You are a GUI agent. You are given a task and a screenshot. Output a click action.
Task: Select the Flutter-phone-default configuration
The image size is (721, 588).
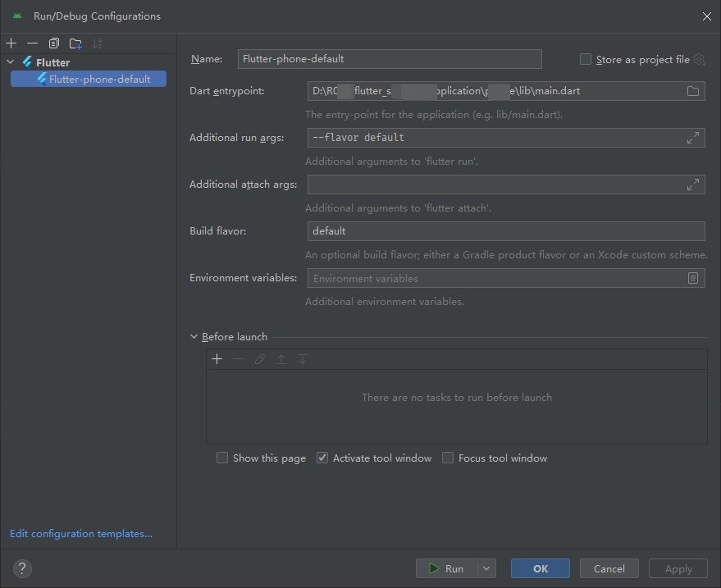pos(89,79)
